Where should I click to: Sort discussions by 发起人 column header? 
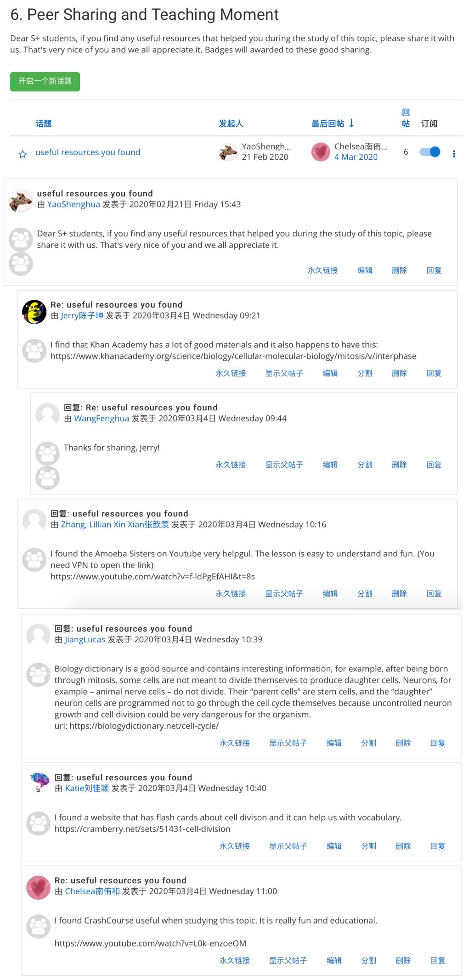tap(231, 123)
